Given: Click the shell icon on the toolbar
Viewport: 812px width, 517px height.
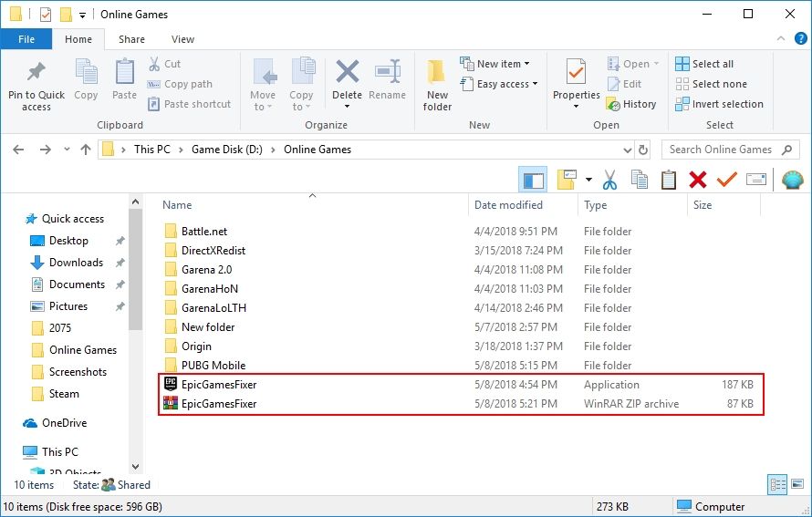Looking at the screenshot, I should tap(792, 180).
